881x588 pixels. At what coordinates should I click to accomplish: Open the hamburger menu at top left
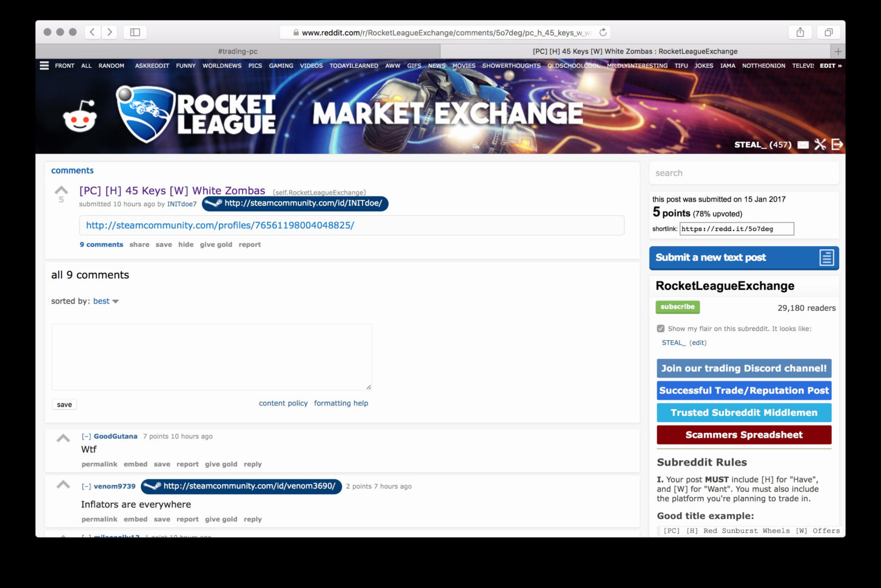click(44, 65)
